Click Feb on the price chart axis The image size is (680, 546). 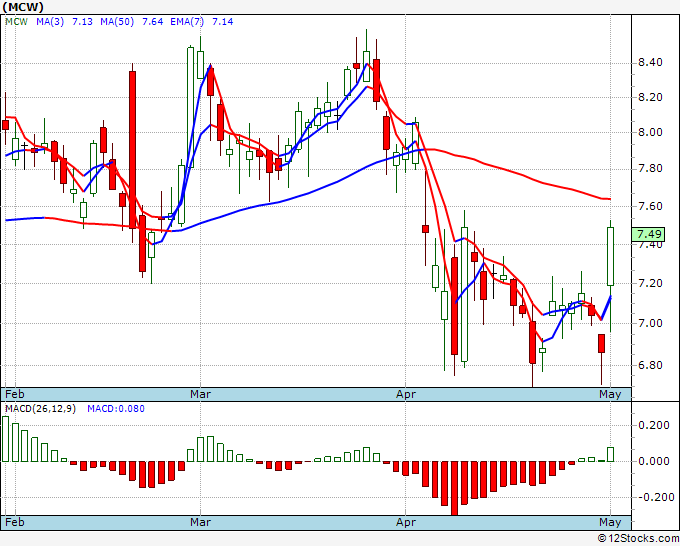[x=15, y=394]
